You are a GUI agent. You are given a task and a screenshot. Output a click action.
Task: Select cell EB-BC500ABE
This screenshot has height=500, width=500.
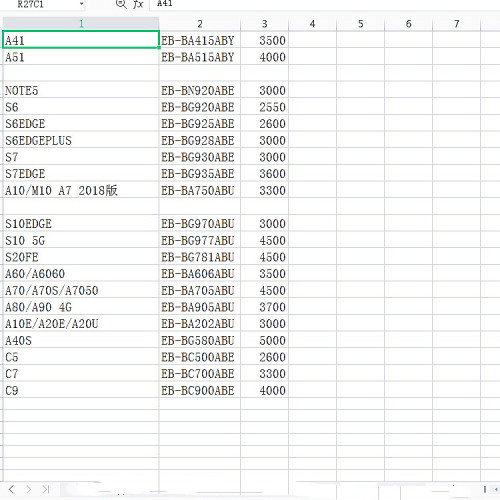tap(200, 357)
